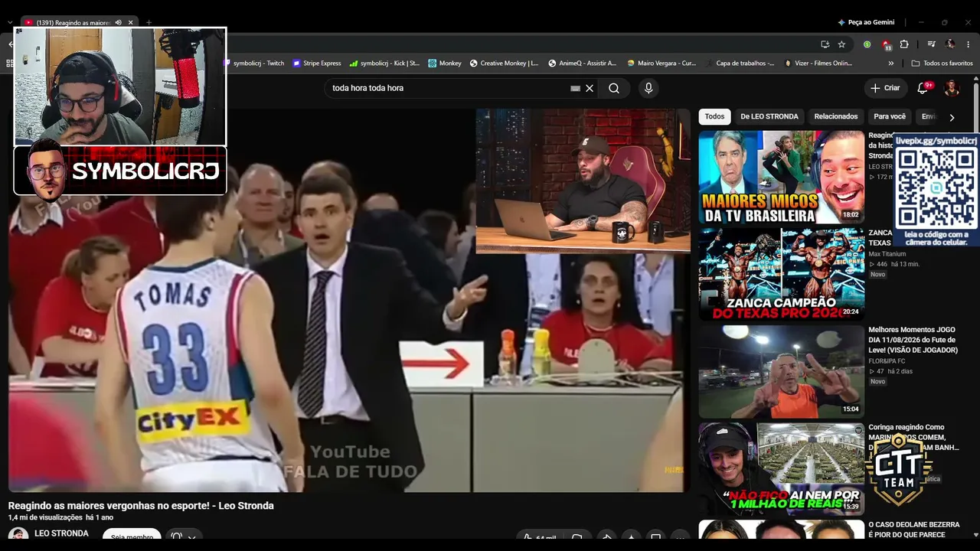
Task: Open the browser Extensions puzzle icon
Action: click(x=904, y=44)
